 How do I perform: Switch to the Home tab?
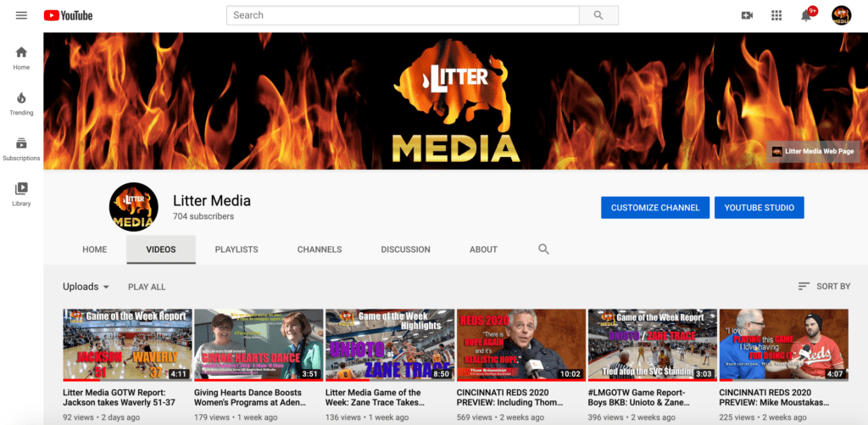(95, 249)
